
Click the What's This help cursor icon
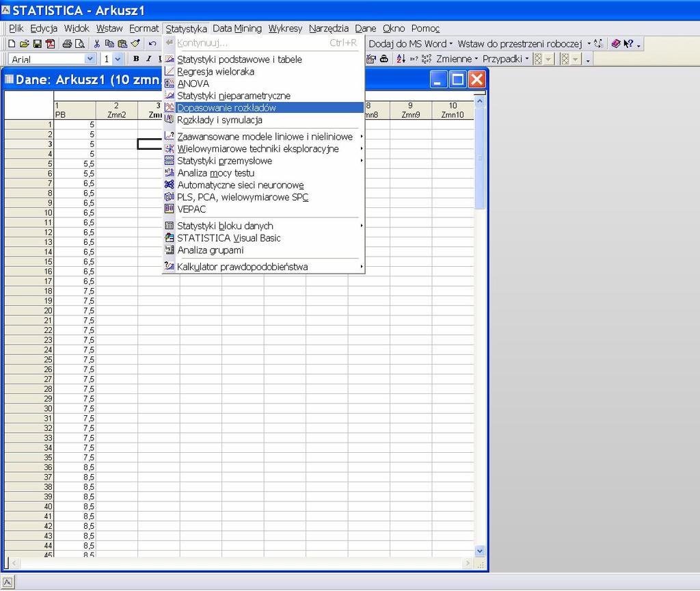[628, 44]
